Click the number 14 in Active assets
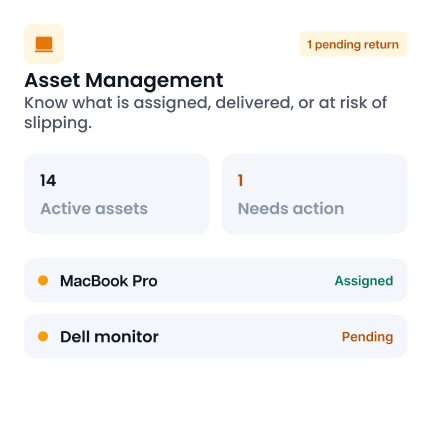This screenshot has height=445, width=432. pyautogui.click(x=48, y=180)
